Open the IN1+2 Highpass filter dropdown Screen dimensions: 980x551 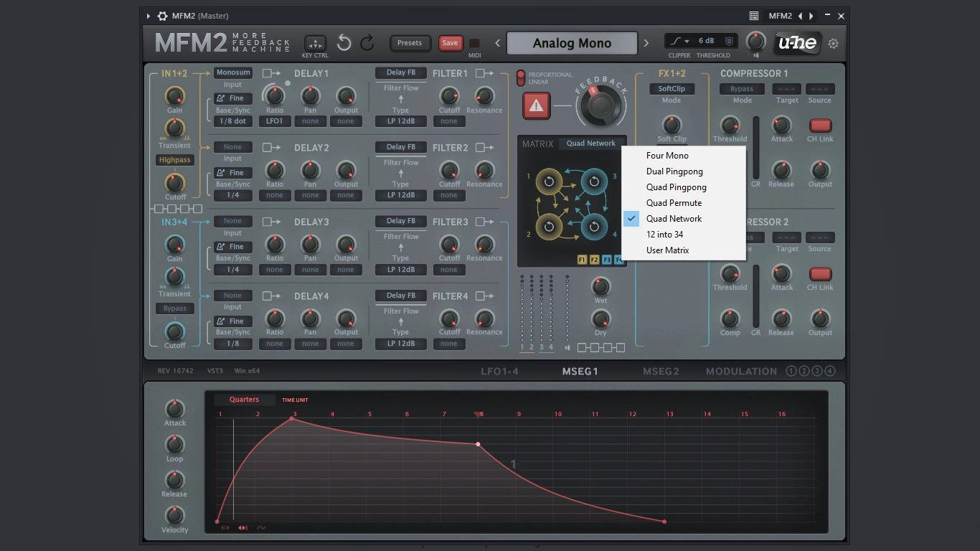[x=174, y=160]
